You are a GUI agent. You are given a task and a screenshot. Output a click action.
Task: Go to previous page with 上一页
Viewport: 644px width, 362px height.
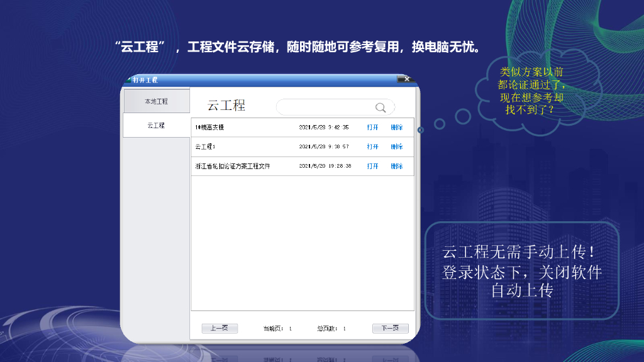point(219,328)
